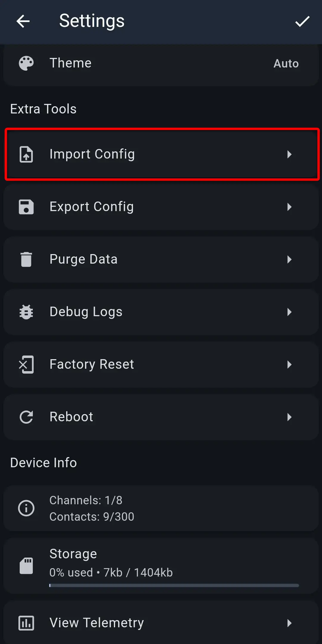Tap the Export Config floppy disk icon
Image resolution: width=322 pixels, height=644 pixels.
coord(26,207)
